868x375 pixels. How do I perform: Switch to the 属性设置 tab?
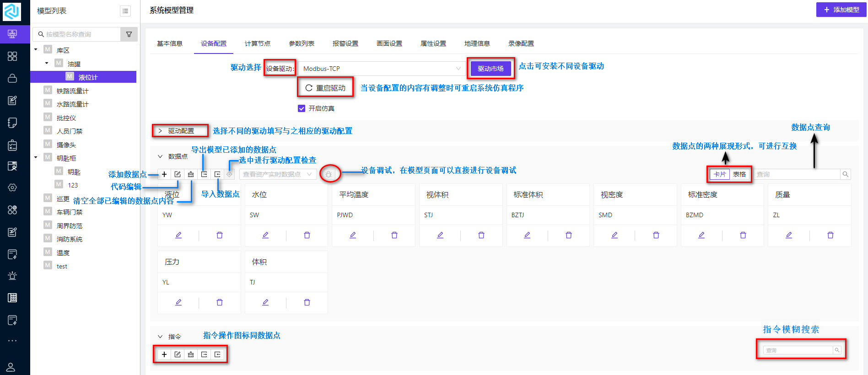[433, 43]
